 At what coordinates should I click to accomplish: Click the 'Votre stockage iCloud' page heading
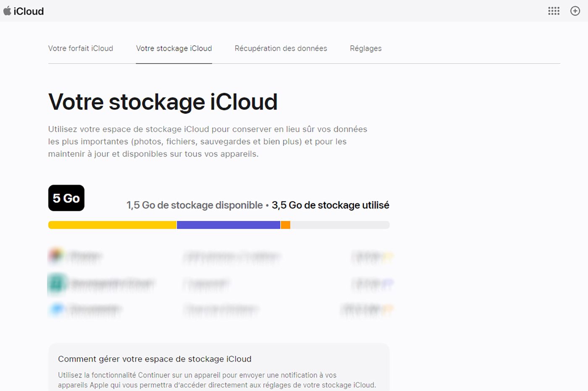(x=163, y=102)
